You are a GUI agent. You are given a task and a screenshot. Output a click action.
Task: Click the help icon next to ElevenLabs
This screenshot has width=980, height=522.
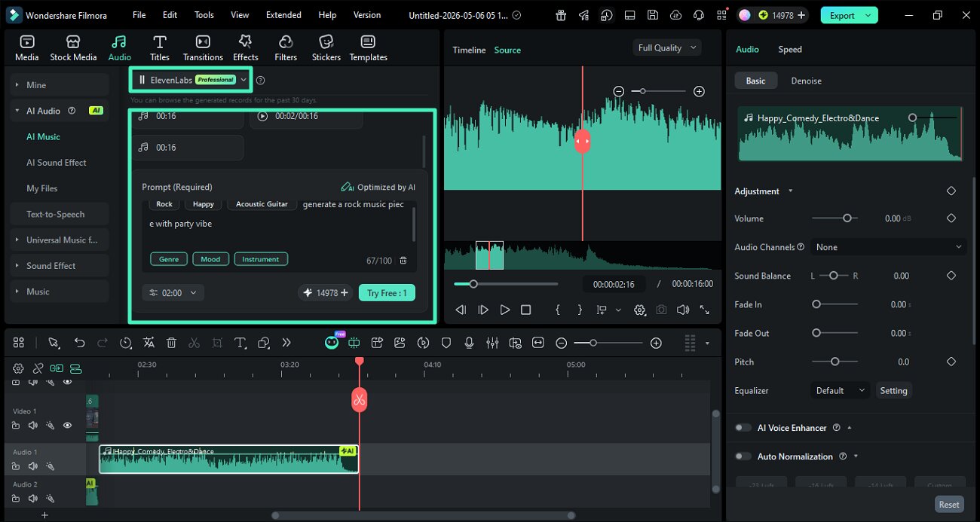click(261, 80)
